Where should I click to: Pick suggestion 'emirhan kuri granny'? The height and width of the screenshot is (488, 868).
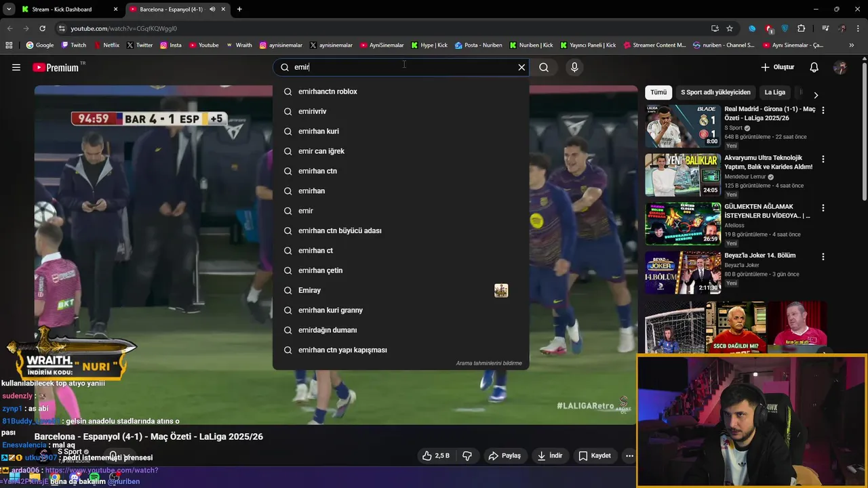401,310
